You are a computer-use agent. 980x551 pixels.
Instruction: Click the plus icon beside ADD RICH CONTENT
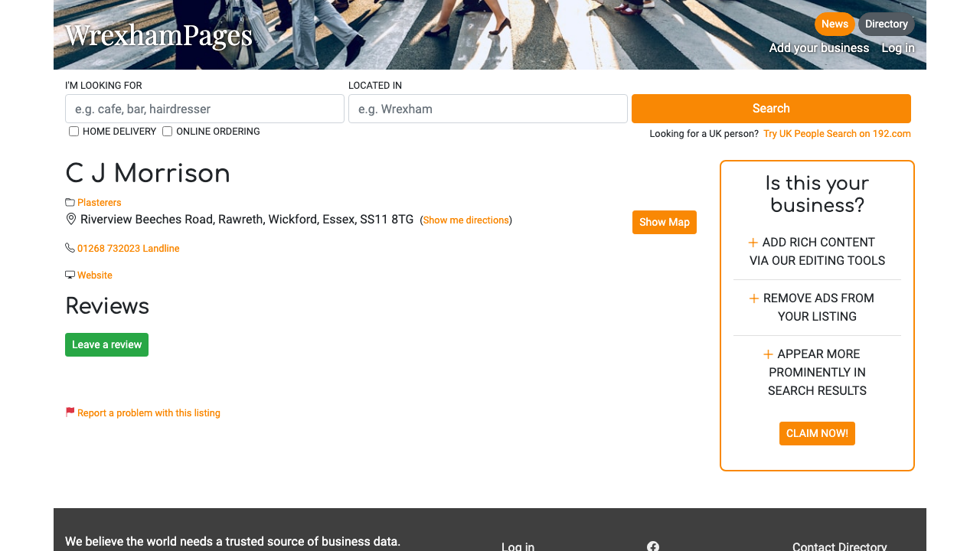pyautogui.click(x=753, y=241)
